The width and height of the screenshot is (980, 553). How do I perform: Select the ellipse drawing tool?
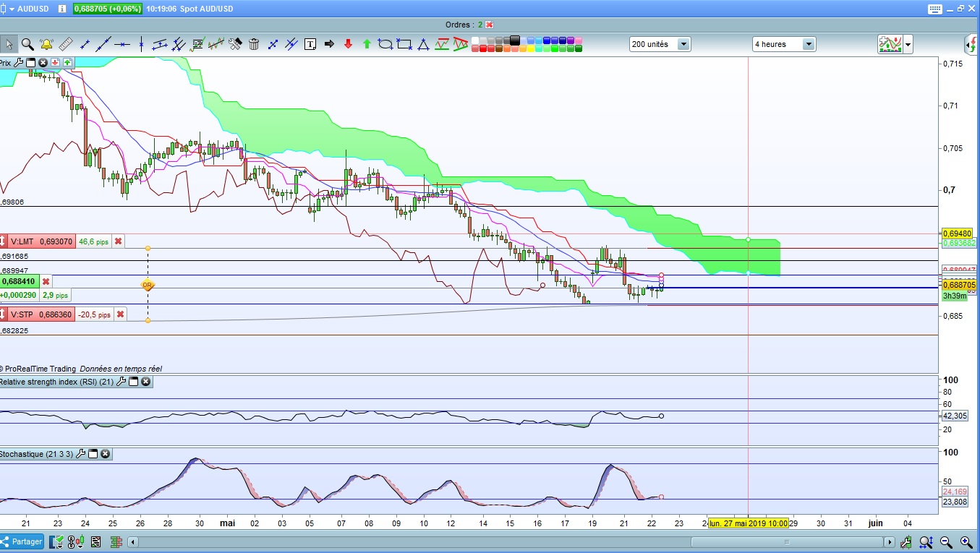385,44
